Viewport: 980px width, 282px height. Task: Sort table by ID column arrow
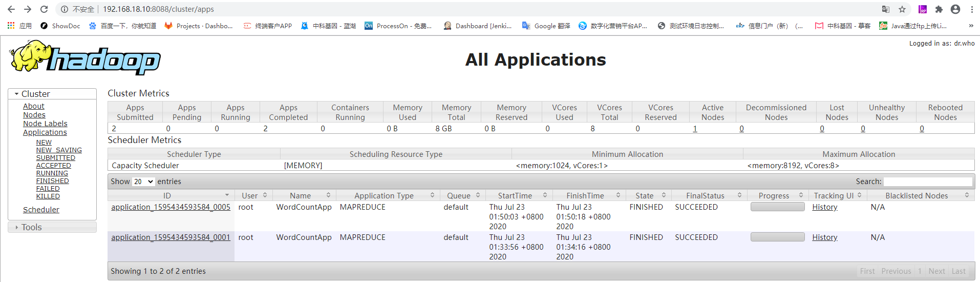pos(227,195)
